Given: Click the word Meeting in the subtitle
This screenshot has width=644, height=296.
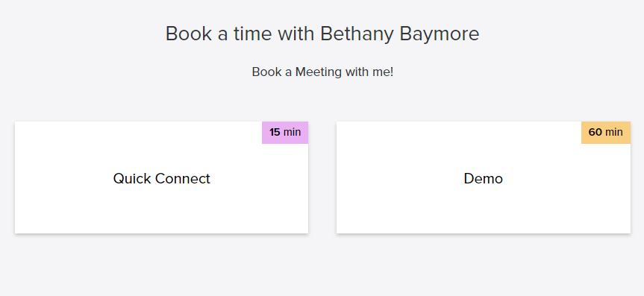Looking at the screenshot, I should [319, 72].
